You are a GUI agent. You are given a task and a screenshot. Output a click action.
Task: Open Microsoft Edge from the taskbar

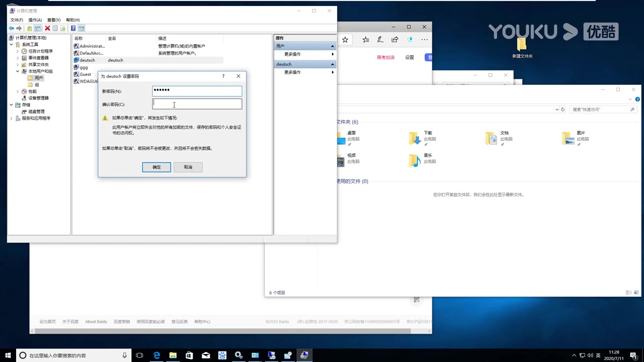pos(157,355)
